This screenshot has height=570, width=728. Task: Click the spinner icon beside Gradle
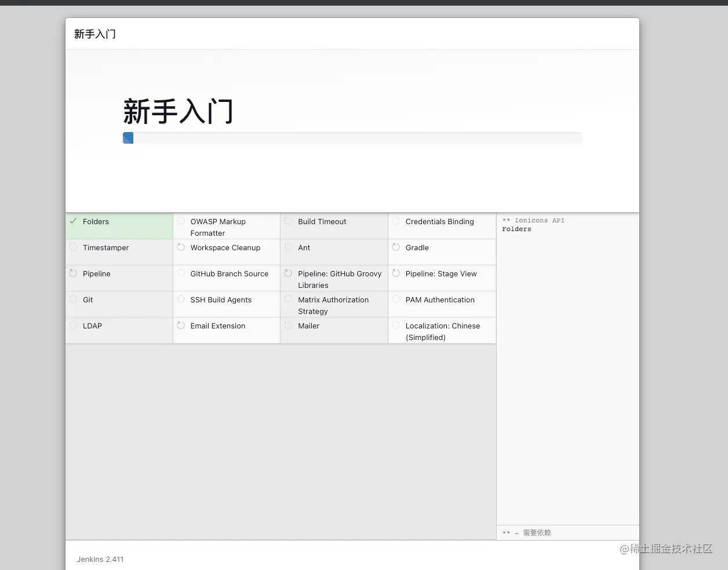tap(396, 247)
